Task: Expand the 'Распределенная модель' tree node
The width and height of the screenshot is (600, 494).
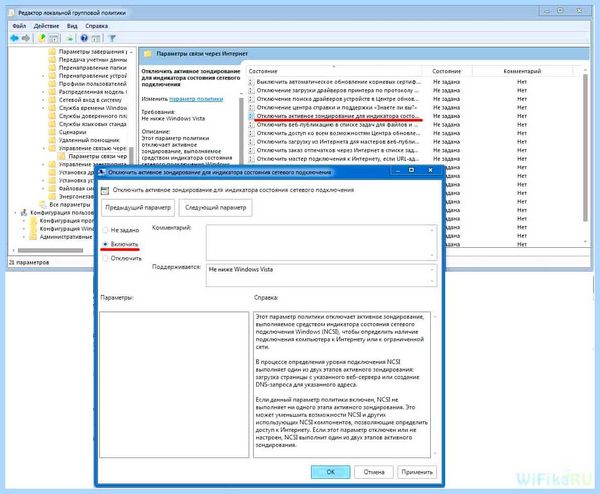Action: (43, 92)
